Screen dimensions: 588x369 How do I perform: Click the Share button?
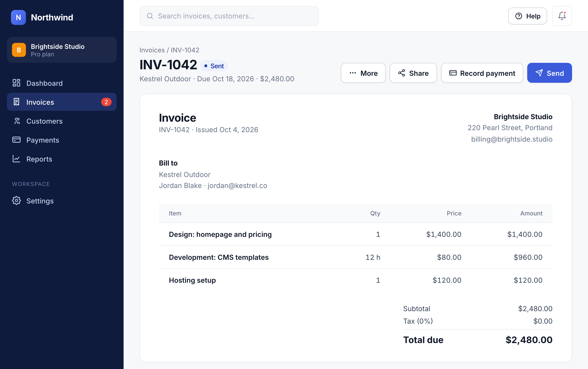(413, 73)
